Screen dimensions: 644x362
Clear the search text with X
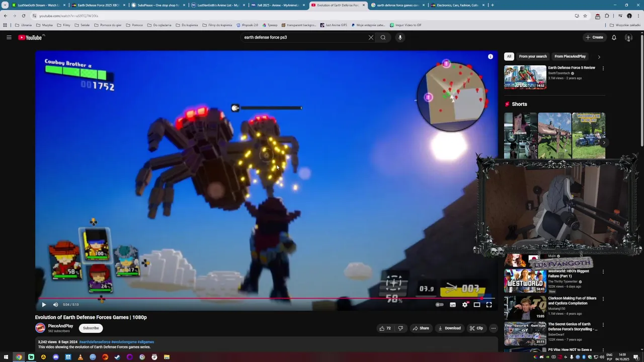coord(371,37)
